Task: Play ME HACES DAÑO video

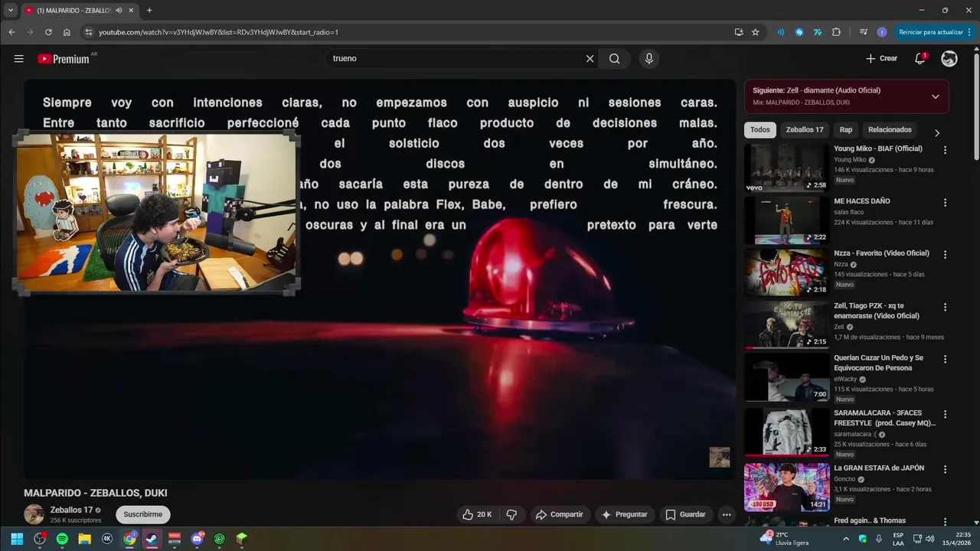Action: (787, 220)
